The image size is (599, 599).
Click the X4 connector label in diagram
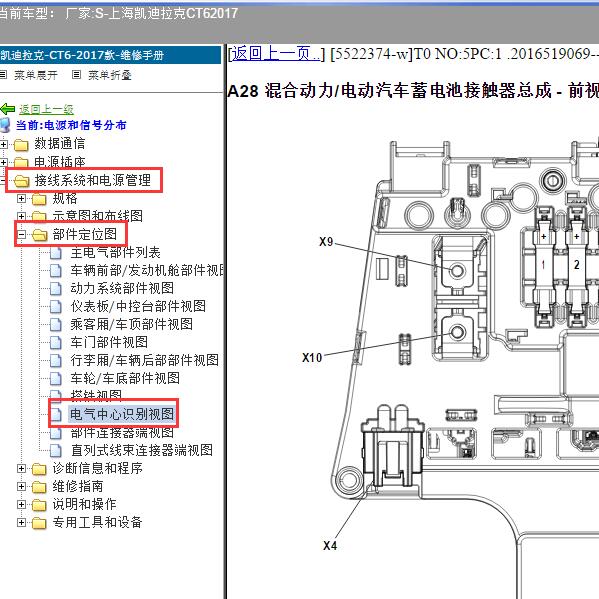(330, 546)
